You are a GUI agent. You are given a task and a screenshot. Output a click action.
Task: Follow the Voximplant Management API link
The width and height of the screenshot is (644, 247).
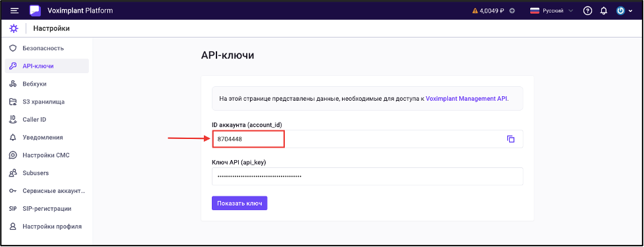(466, 99)
